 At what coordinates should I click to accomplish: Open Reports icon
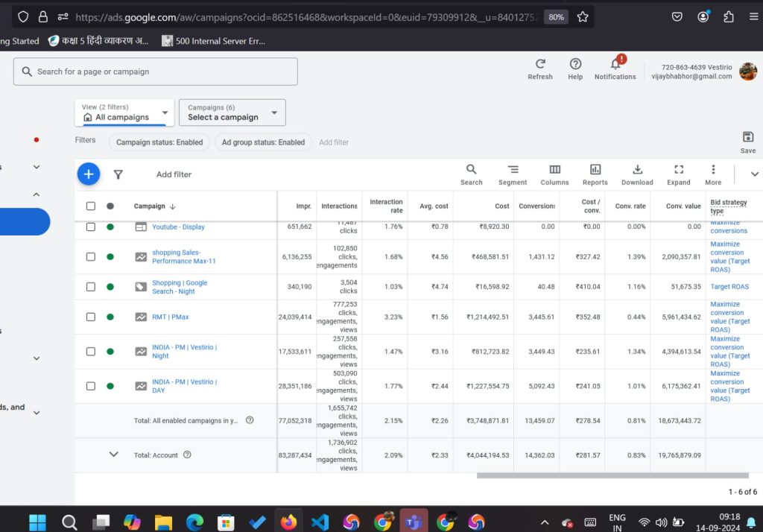pos(595,169)
